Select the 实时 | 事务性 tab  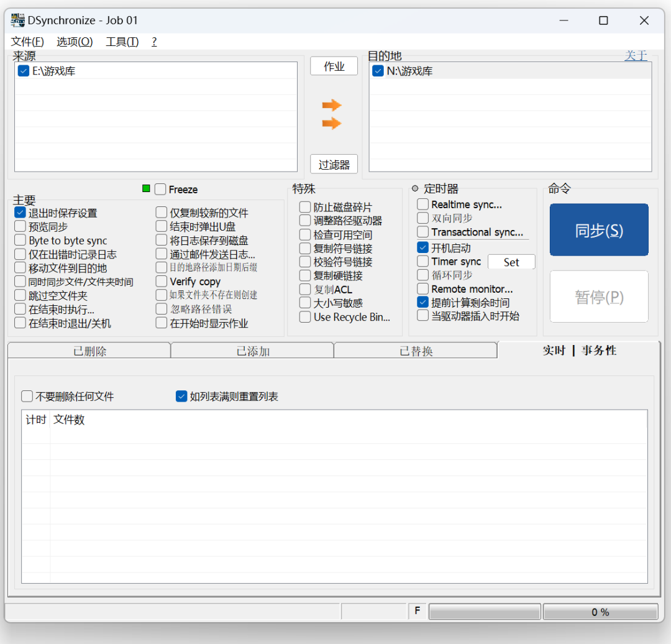(579, 350)
